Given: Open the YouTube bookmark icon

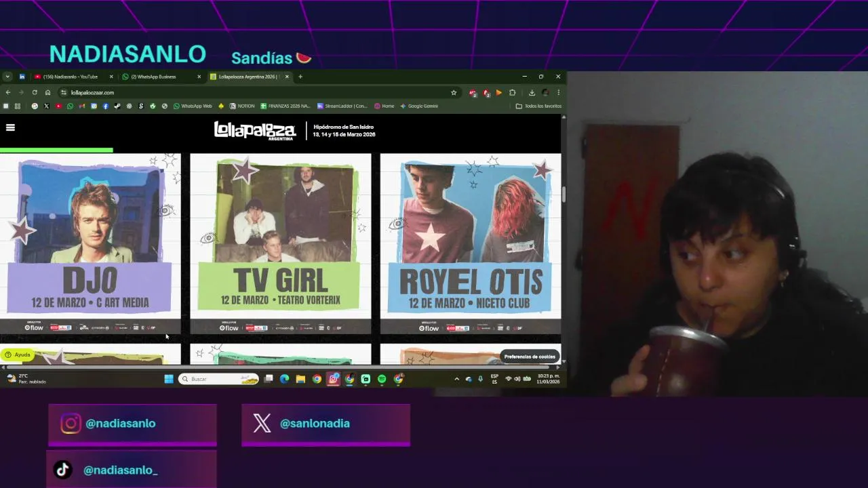Looking at the screenshot, I should pyautogui.click(x=58, y=106).
